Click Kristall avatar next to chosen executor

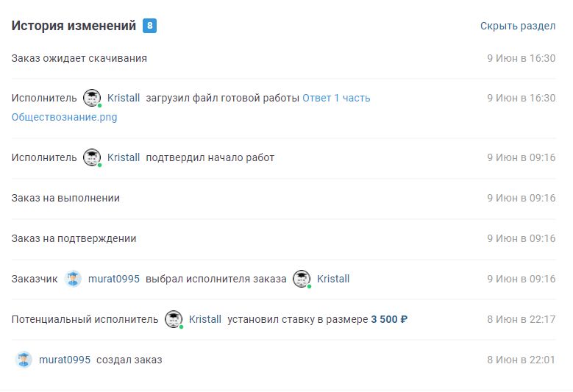[x=302, y=279]
